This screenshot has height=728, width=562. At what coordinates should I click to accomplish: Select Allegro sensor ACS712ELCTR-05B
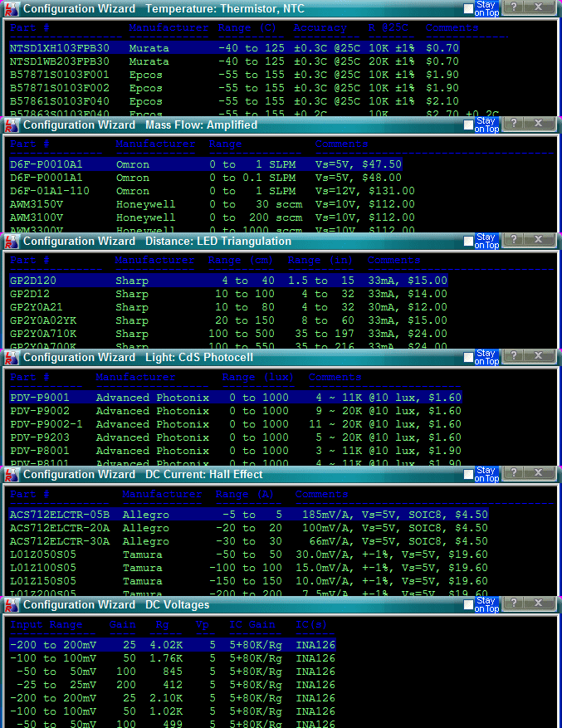248,515
